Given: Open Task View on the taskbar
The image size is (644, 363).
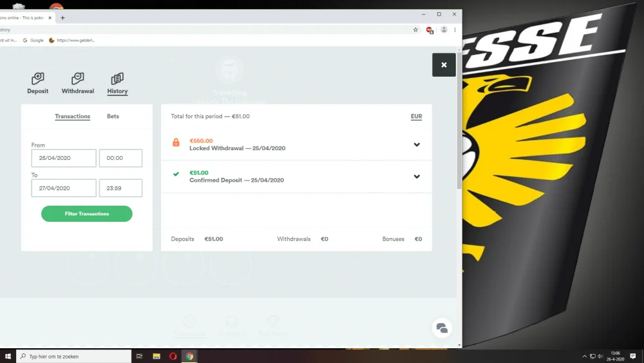Looking at the screenshot, I should [x=140, y=356].
